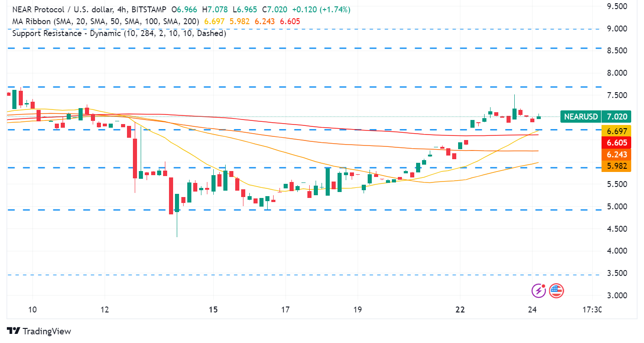Open the Support Resistance - Dynamic indicator legend

119,33
